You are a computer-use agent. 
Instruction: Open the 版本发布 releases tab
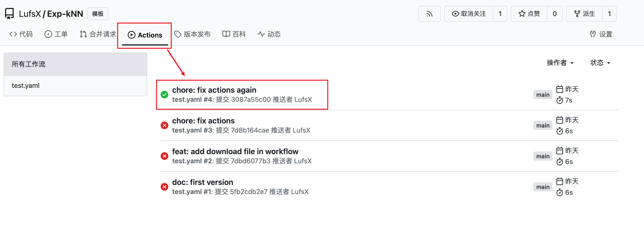click(192, 34)
